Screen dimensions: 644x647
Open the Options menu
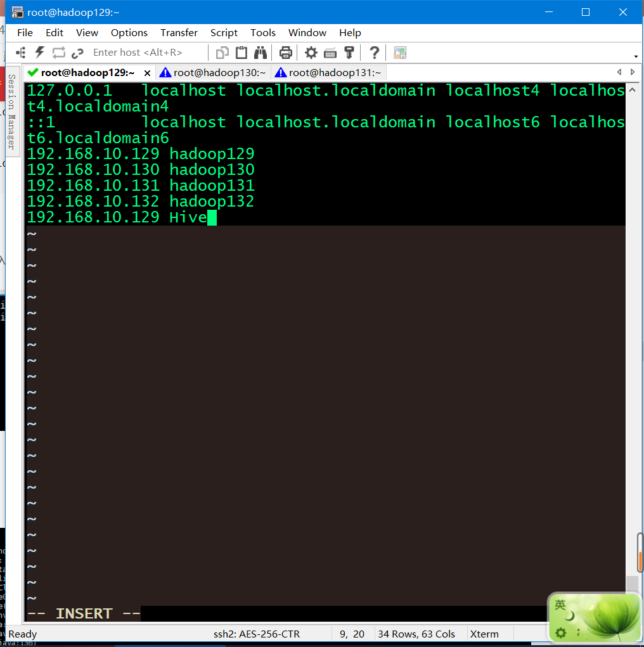pyautogui.click(x=129, y=32)
